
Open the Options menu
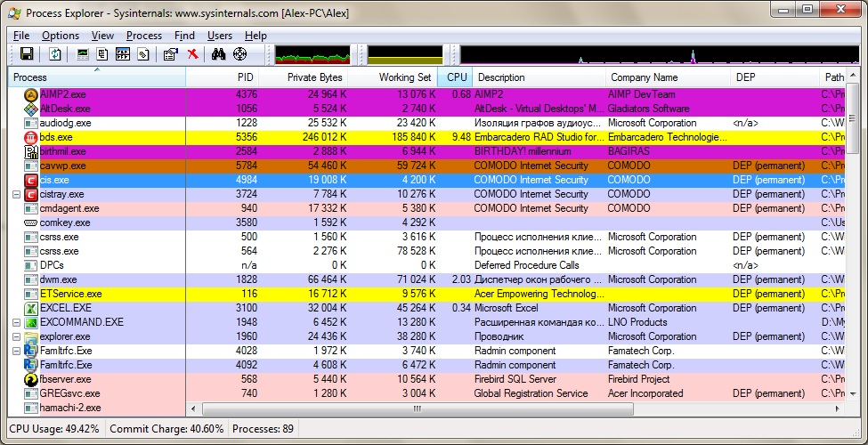tap(61, 36)
